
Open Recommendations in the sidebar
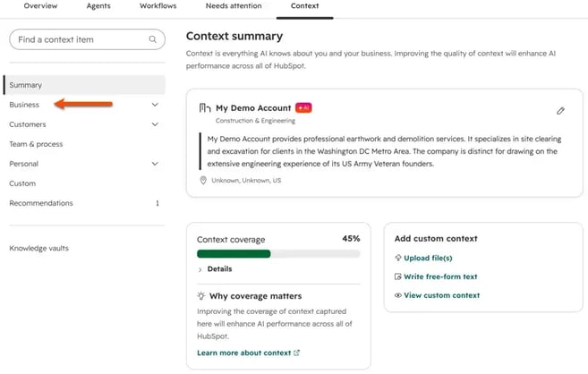tap(41, 203)
